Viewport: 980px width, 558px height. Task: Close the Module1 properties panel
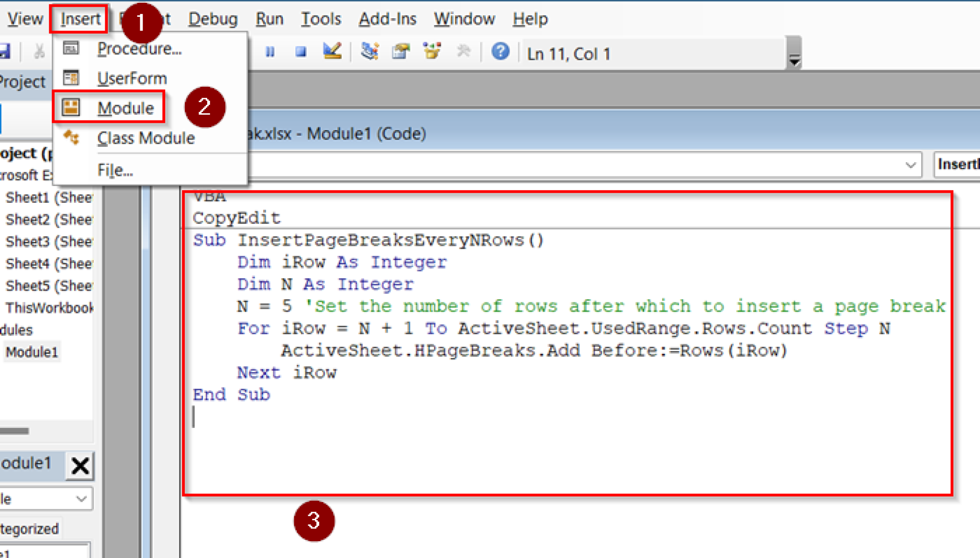point(79,465)
